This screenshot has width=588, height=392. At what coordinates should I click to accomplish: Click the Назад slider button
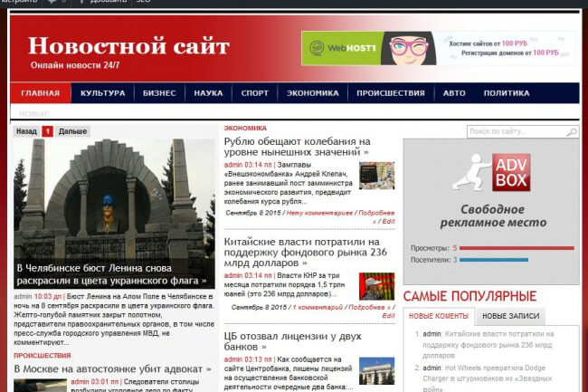[26, 131]
